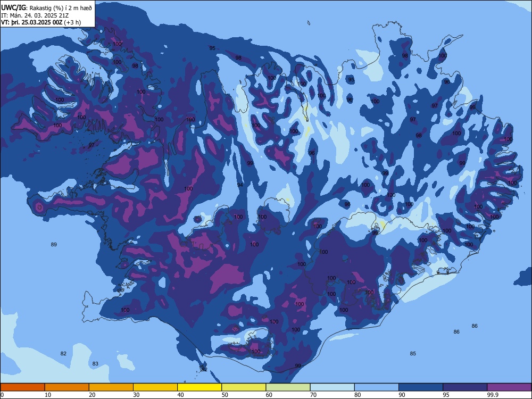
Task: Click the title line 'UWC/IG: Rakastig (%) í 2 m hæð'
Action: coord(46,8)
